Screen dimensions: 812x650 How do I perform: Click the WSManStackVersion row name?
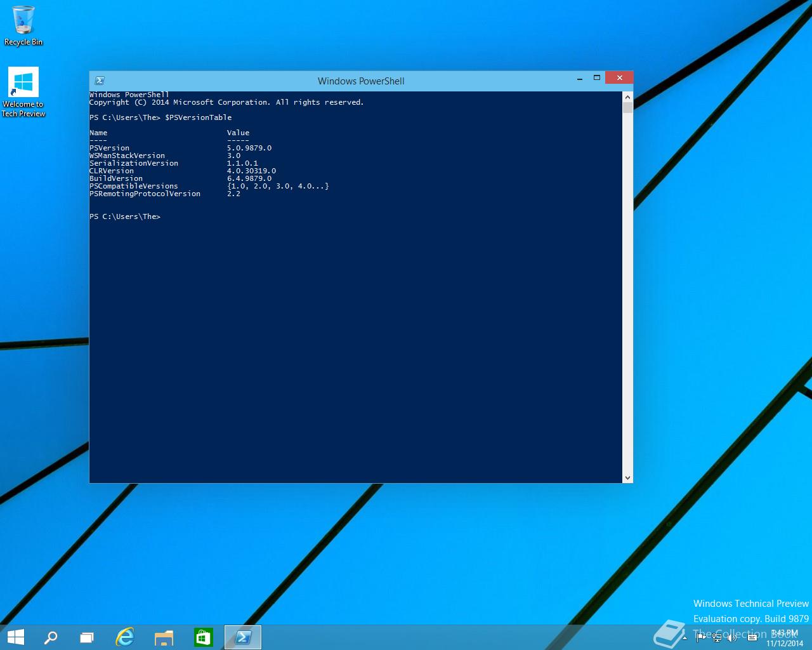[127, 156]
